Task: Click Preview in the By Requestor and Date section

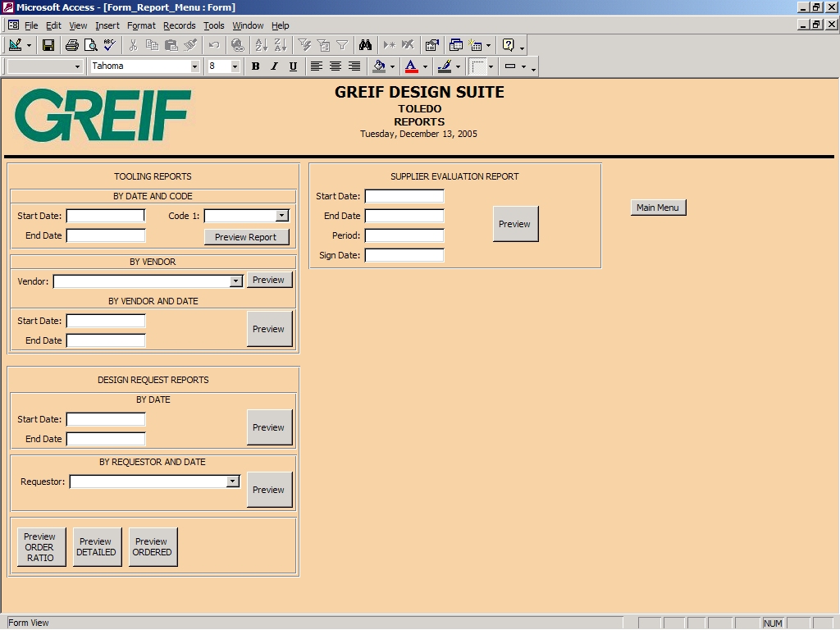Action: [x=269, y=490]
